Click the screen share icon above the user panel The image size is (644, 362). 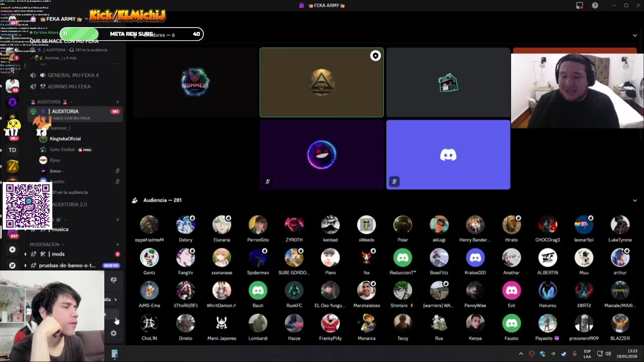point(113,280)
